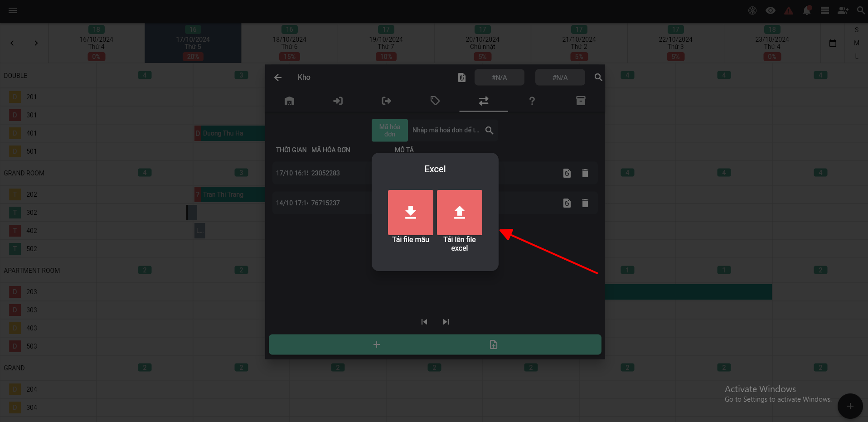
Task: Click the plus icon in the green bar
Action: pyautogui.click(x=377, y=344)
